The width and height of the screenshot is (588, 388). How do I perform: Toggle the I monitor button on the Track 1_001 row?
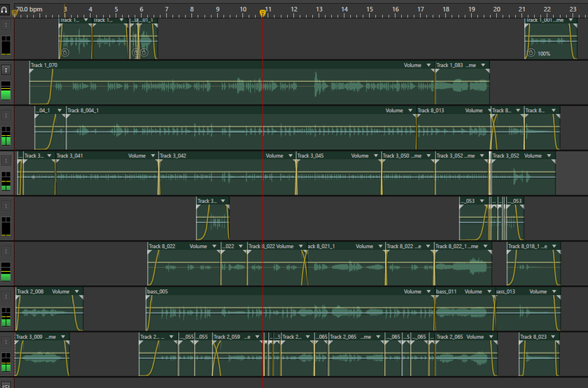coord(6,25)
